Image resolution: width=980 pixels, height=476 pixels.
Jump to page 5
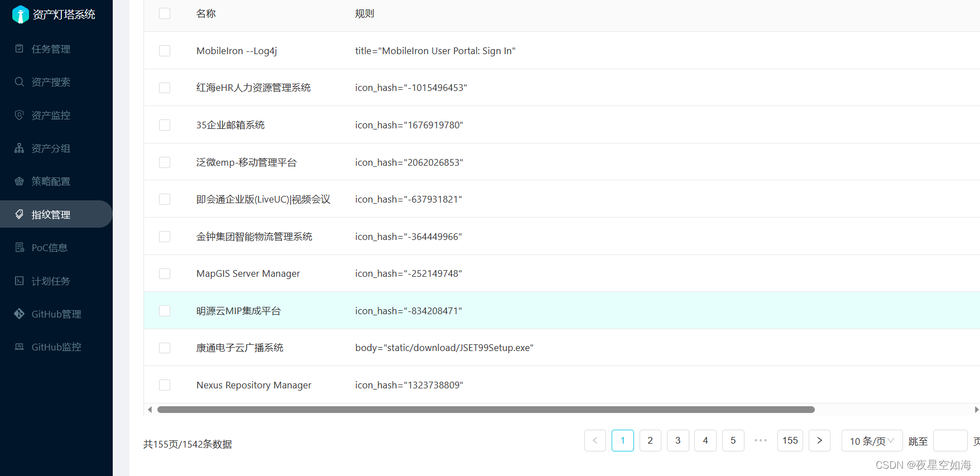[733, 440]
